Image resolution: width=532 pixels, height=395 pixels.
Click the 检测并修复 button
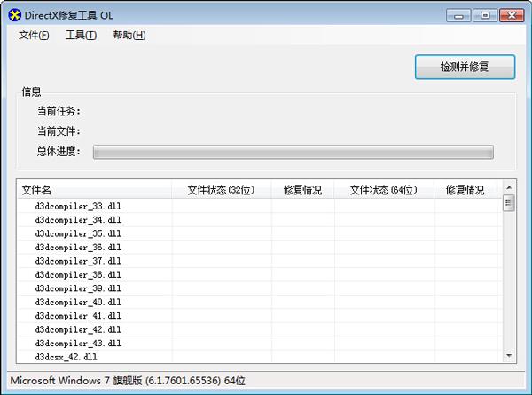coord(465,67)
